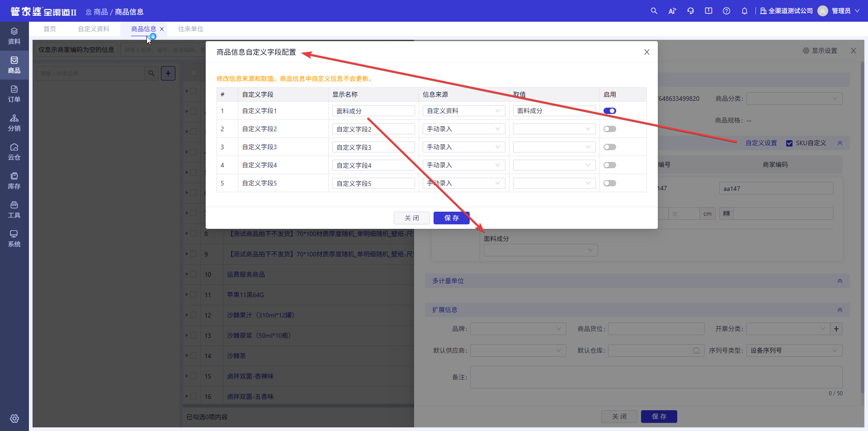
Task: Open 取值 dropdown for 自定义字段3
Action: coord(554,147)
